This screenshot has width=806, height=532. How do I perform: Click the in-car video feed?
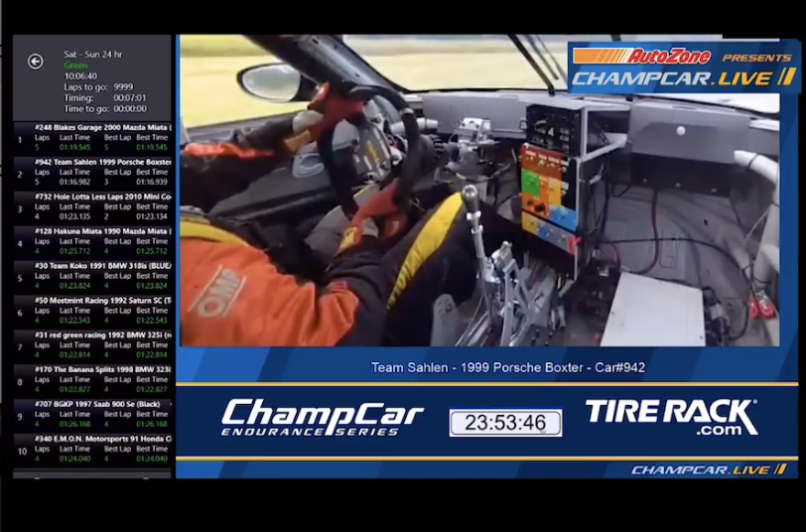pyautogui.click(x=479, y=191)
